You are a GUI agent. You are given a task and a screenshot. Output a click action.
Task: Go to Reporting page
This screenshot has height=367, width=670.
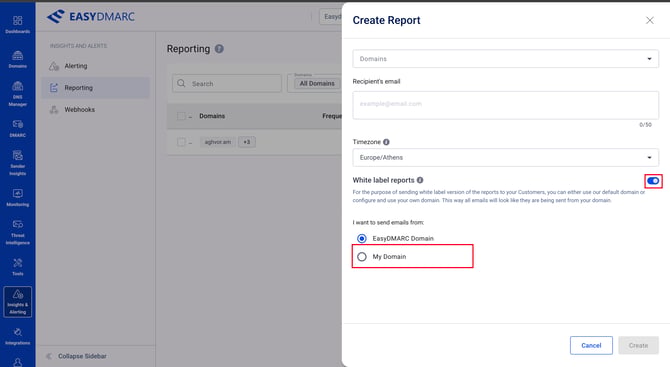[96, 88]
